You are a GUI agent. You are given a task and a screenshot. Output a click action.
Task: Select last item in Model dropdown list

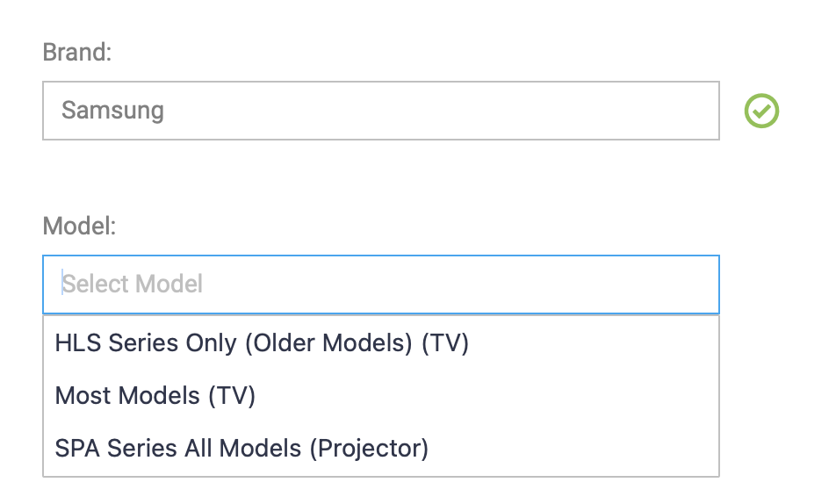pyautogui.click(x=241, y=449)
